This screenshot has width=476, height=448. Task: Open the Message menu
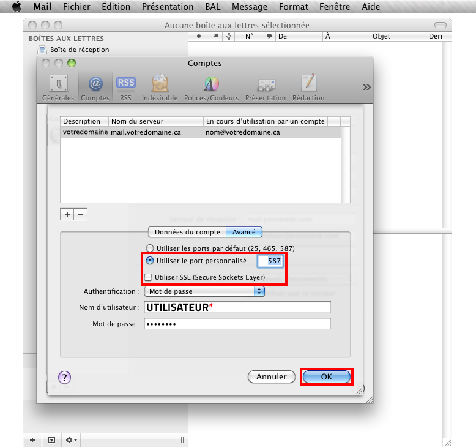[x=250, y=6]
